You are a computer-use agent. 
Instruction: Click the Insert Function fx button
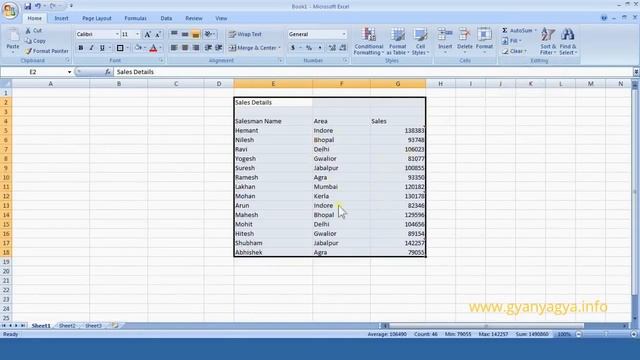[x=108, y=72]
